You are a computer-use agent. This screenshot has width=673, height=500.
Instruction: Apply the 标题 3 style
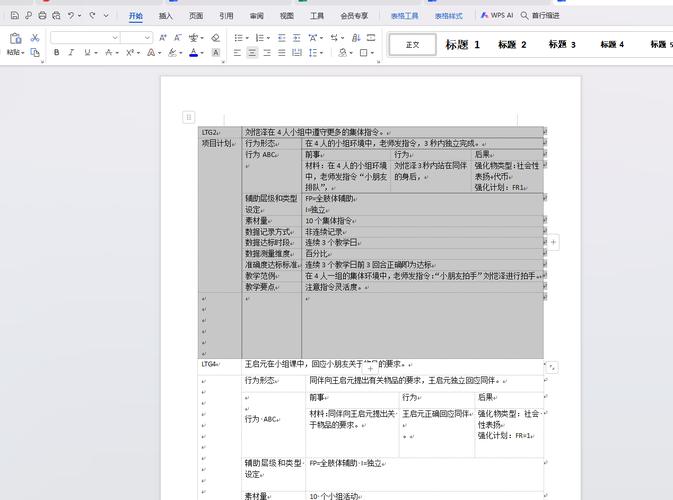562,45
